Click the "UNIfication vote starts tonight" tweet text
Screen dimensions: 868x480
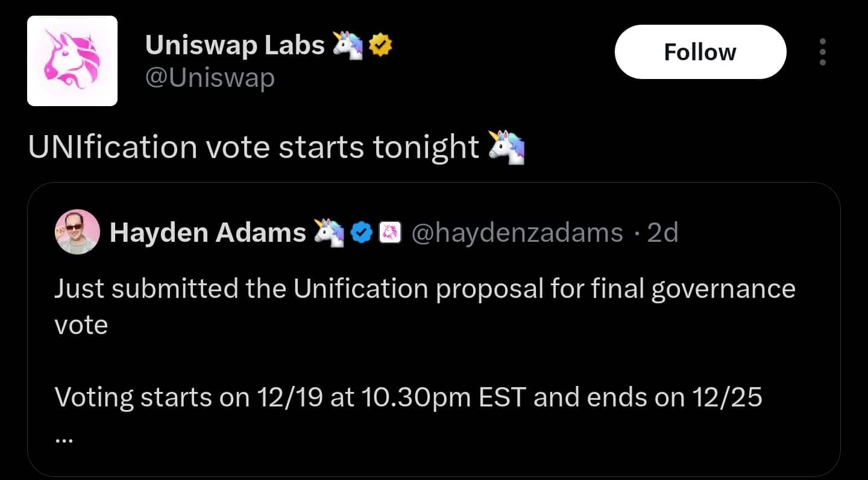[x=253, y=147]
